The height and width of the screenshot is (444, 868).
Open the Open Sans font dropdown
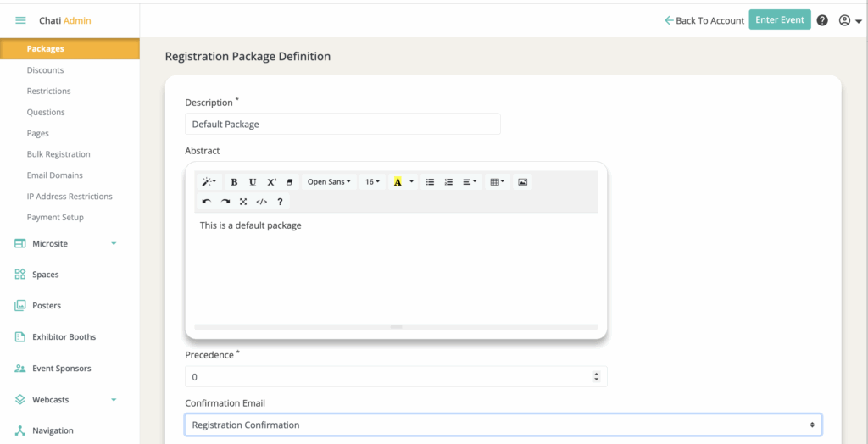tap(329, 182)
